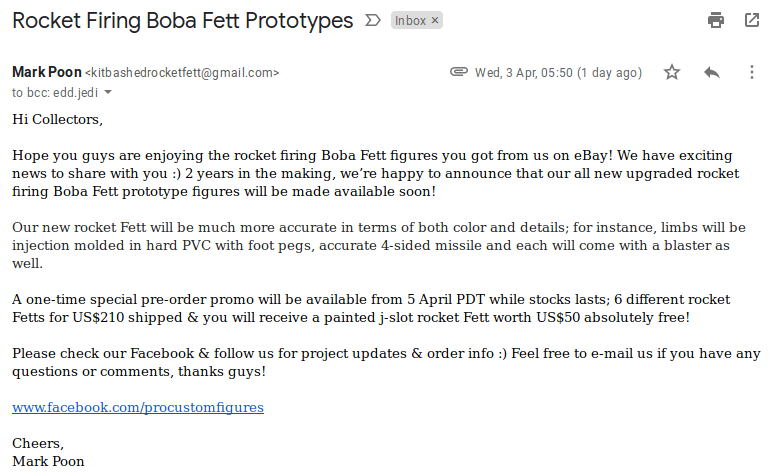The width and height of the screenshot is (772, 476).
Task: Remove the Inbox label with X
Action: click(435, 20)
